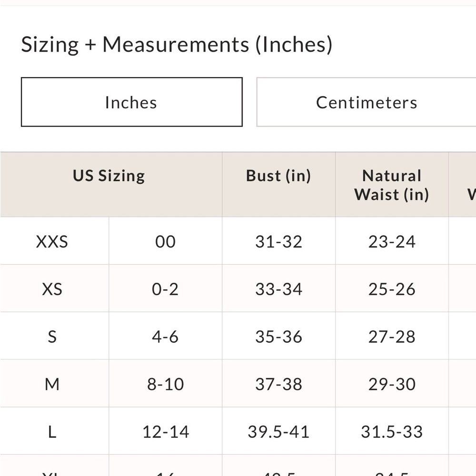Viewport: 476px width, 476px height.
Task: Click the 12-14 US size cell
Action: pos(165,432)
